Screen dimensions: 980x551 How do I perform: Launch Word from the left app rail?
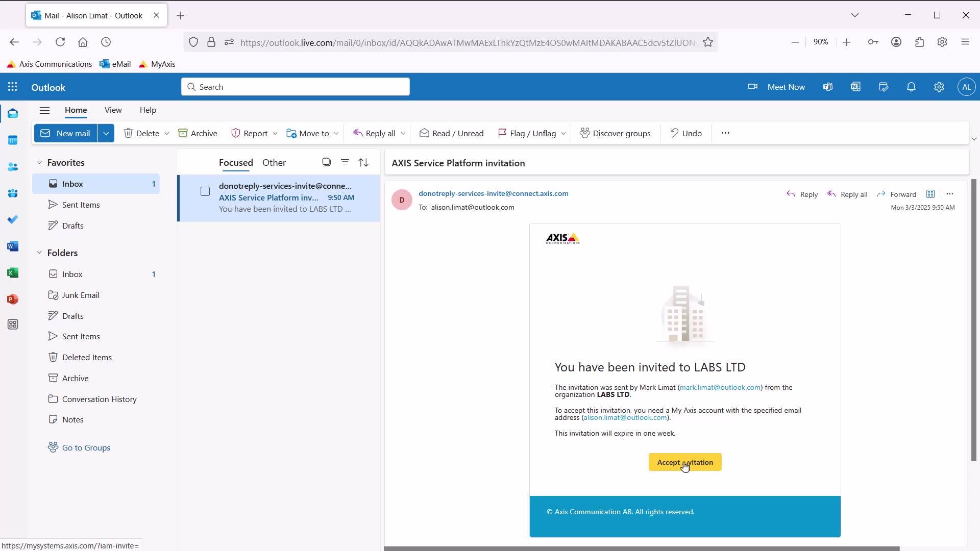coord(13,246)
